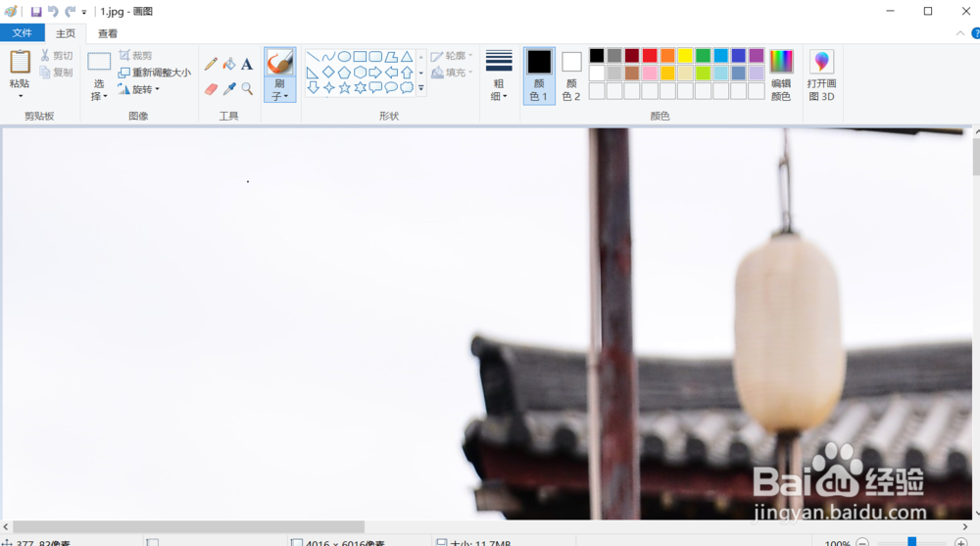Screen dimensions: 980x546
Task: Pick the black color swatch
Action: (x=597, y=56)
